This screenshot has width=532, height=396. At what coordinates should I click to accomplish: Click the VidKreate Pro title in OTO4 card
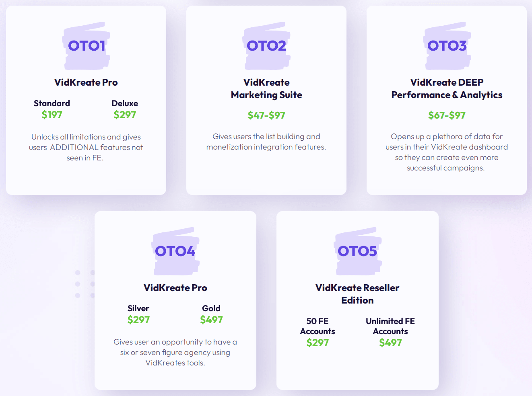pyautogui.click(x=175, y=288)
